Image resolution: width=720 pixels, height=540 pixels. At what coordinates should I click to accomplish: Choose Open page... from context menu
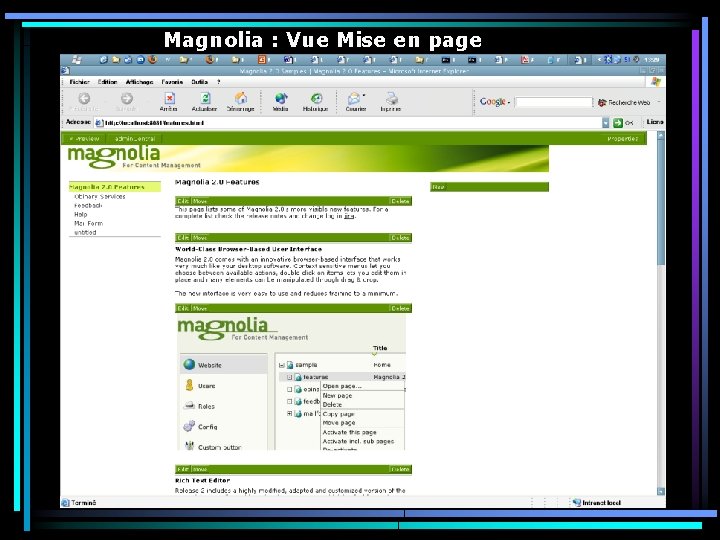(342, 386)
